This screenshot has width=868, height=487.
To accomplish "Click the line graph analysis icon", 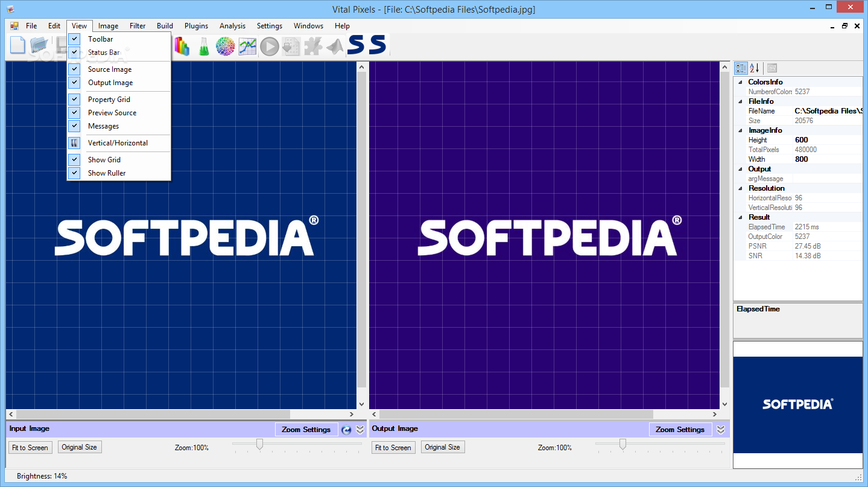I will click(247, 46).
